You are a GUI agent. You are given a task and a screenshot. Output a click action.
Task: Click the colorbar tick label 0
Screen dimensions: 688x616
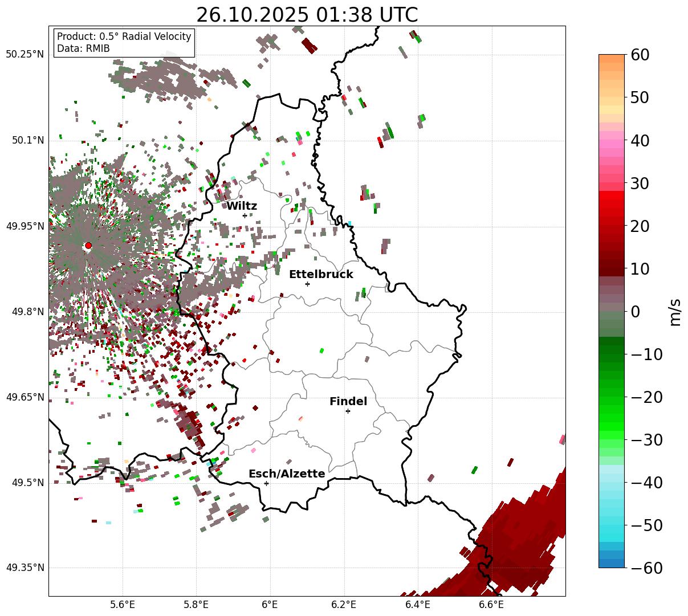635,312
